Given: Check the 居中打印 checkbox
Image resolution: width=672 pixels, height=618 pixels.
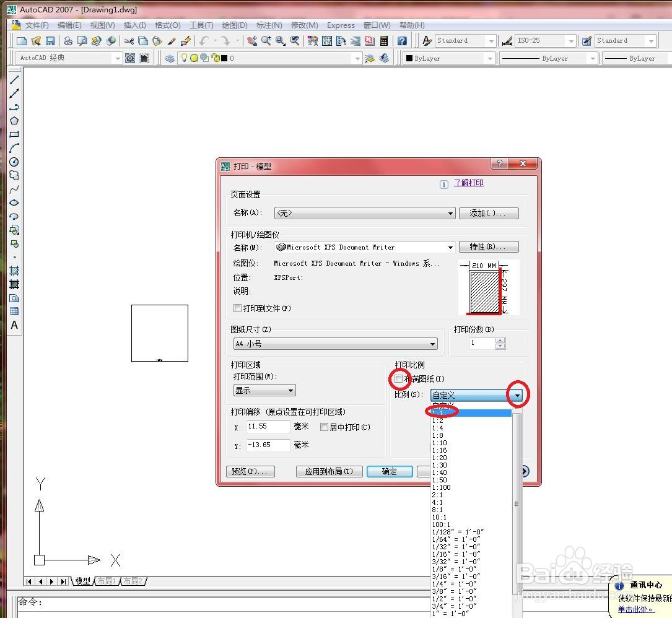Looking at the screenshot, I should point(324,427).
